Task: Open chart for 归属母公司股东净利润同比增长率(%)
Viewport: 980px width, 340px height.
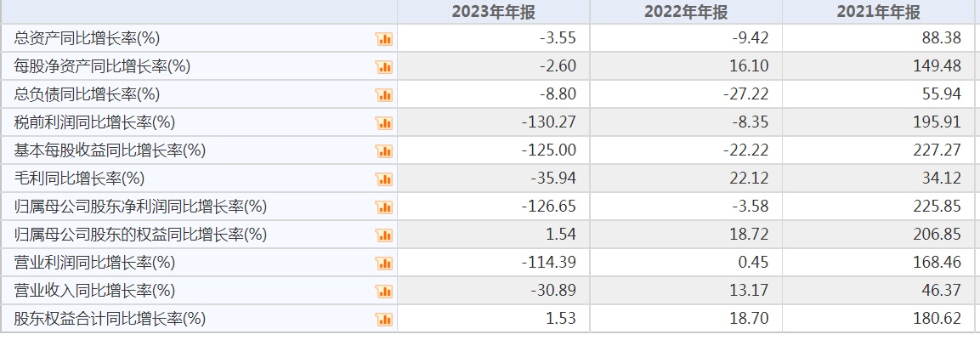Action: (383, 207)
